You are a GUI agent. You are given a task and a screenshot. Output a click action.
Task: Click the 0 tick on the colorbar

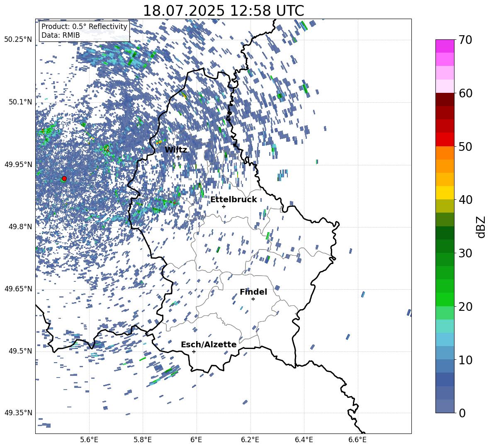[462, 413]
